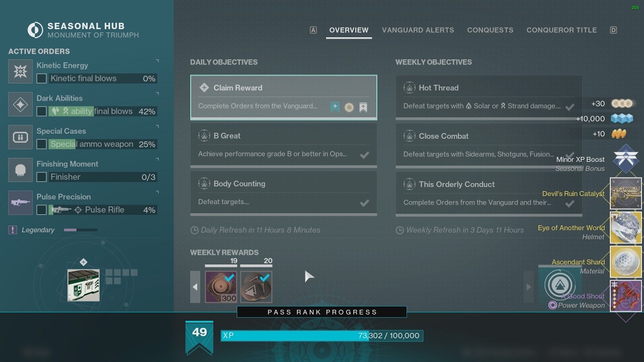Open the Conquests tab
The width and height of the screenshot is (644, 362).
click(x=490, y=30)
